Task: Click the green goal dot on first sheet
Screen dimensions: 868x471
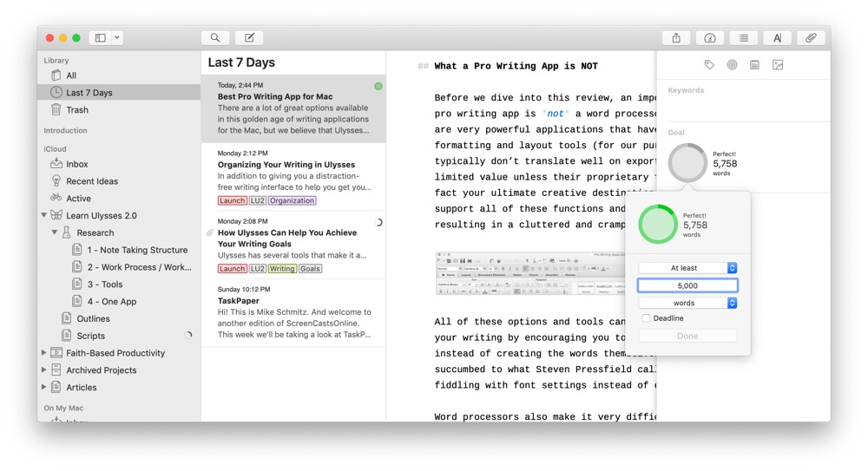Action: [x=378, y=86]
